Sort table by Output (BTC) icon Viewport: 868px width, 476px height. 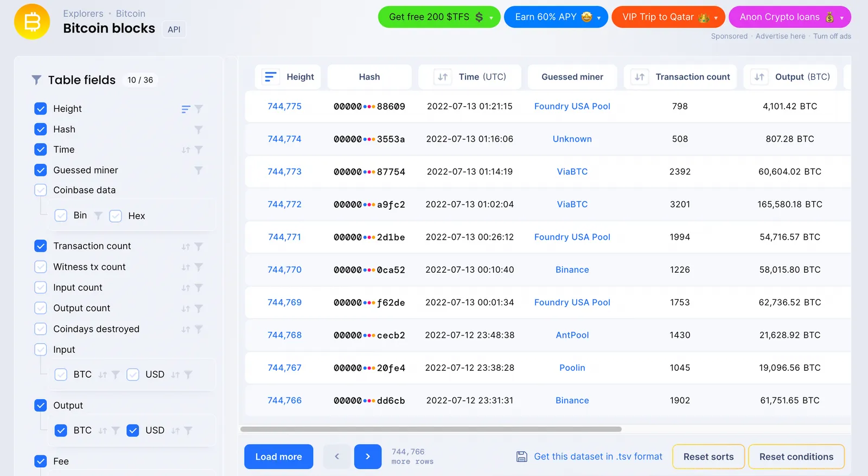(759, 77)
